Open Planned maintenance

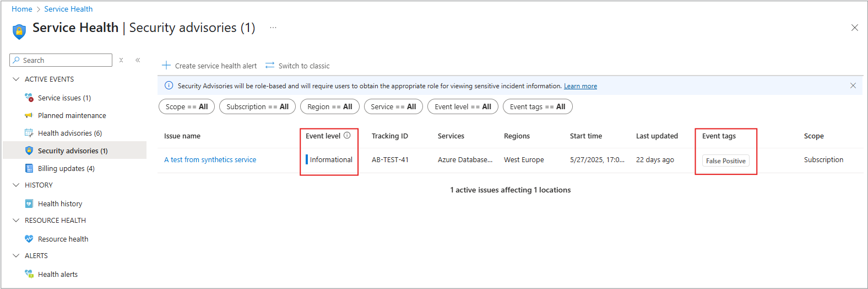pos(72,115)
